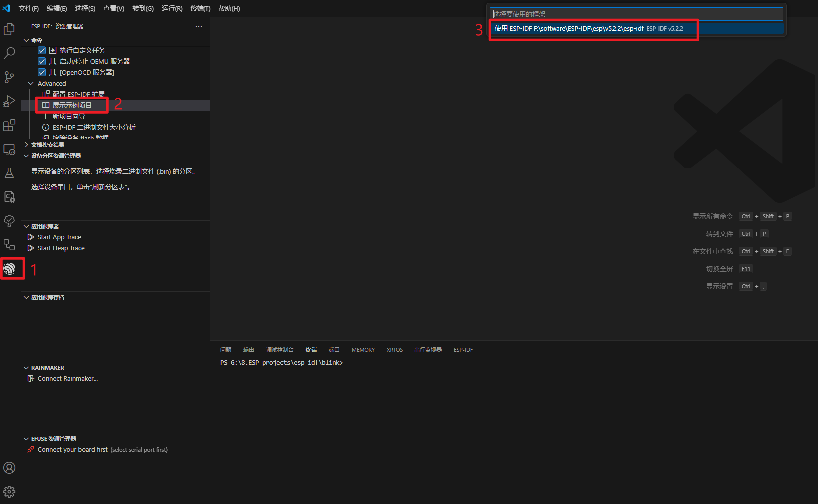
Task: Open the 编辑(E) menu
Action: (57, 8)
